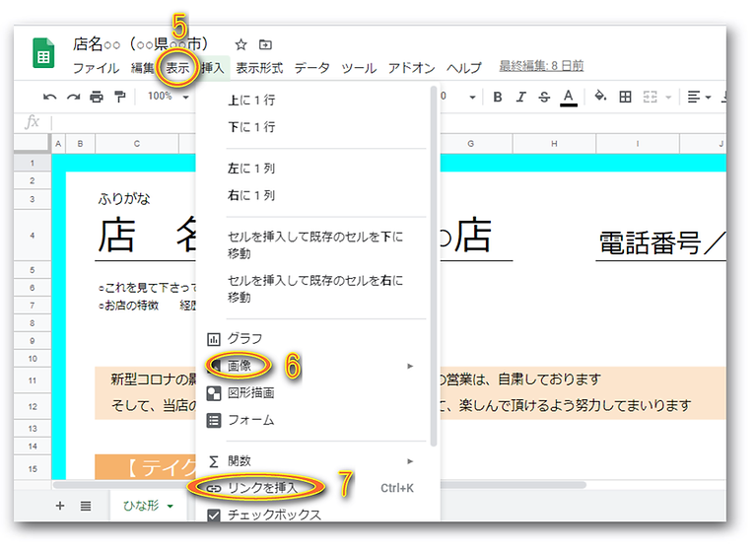
Task: Expand the merge cells dropdown arrow
Action: tap(668, 98)
